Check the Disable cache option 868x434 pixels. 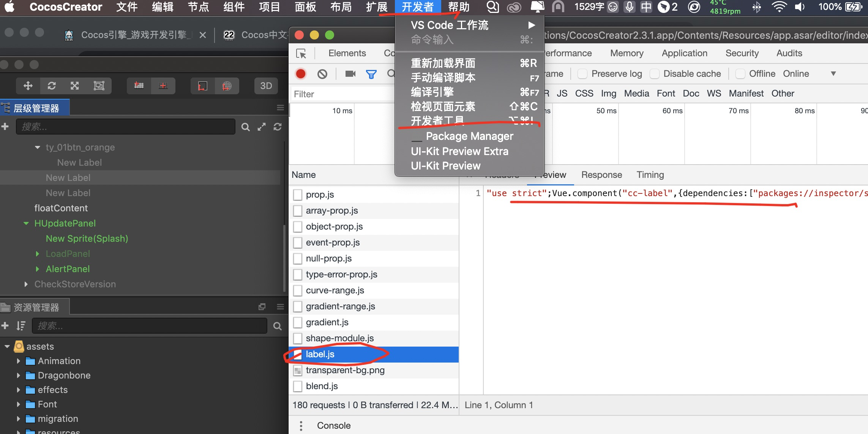(655, 74)
